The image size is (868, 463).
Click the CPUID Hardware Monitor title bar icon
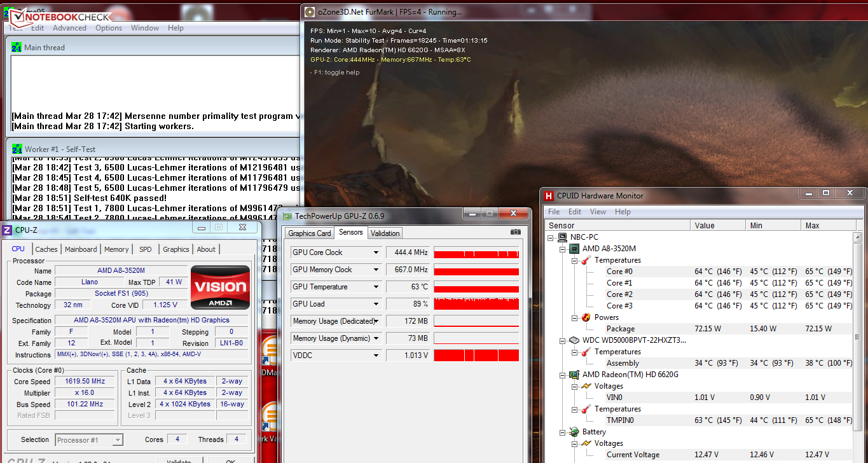(548, 196)
